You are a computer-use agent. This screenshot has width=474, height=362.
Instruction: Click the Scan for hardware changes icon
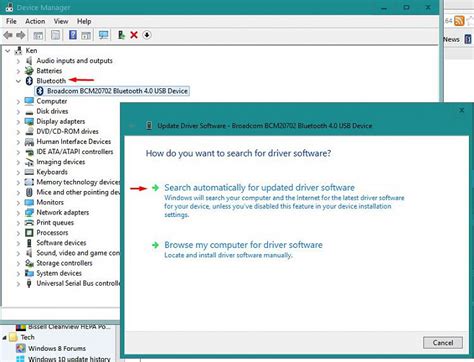[103, 35]
